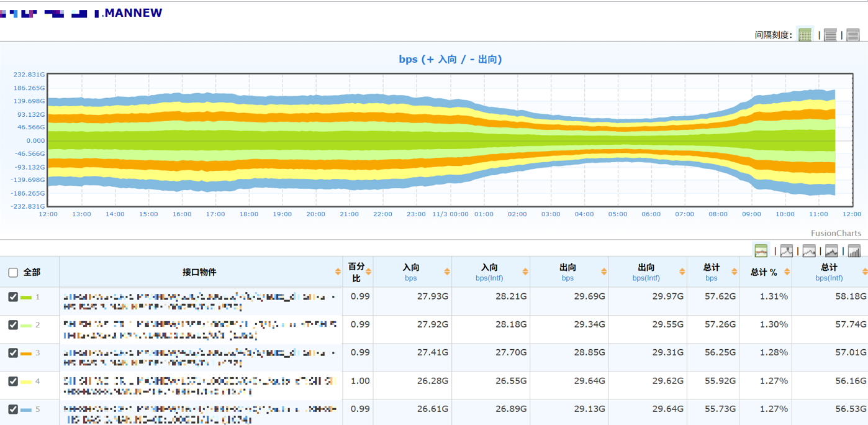This screenshot has width=868, height=425.
Task: Click the 总计 bps column header text
Action: coord(712,268)
